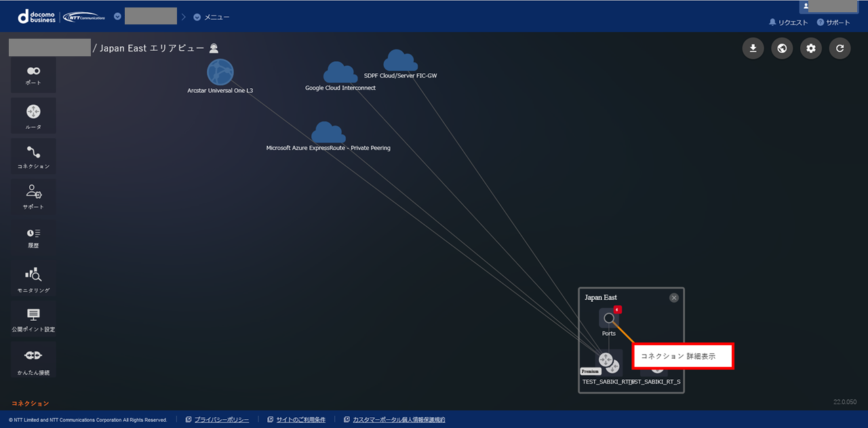This screenshot has width=868, height=428.
Task: Show 履歴 (History) from the sidebar
Action: point(33,237)
